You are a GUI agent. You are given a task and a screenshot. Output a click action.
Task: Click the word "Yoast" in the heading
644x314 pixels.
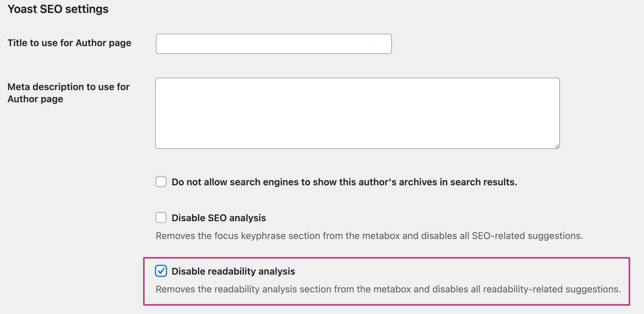tap(22, 9)
